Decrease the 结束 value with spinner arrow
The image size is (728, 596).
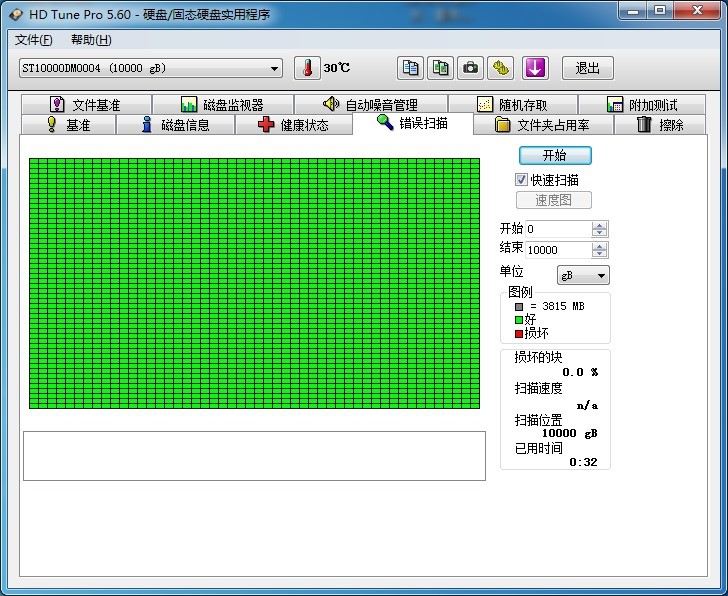(x=599, y=254)
